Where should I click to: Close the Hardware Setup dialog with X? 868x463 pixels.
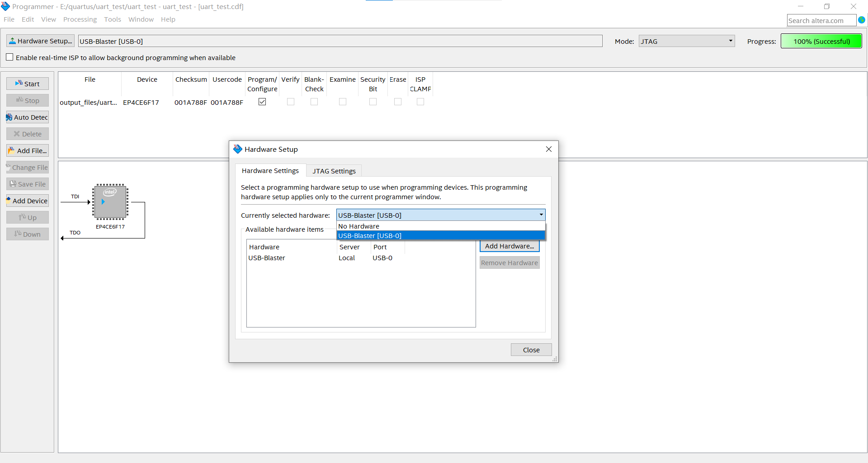point(548,149)
